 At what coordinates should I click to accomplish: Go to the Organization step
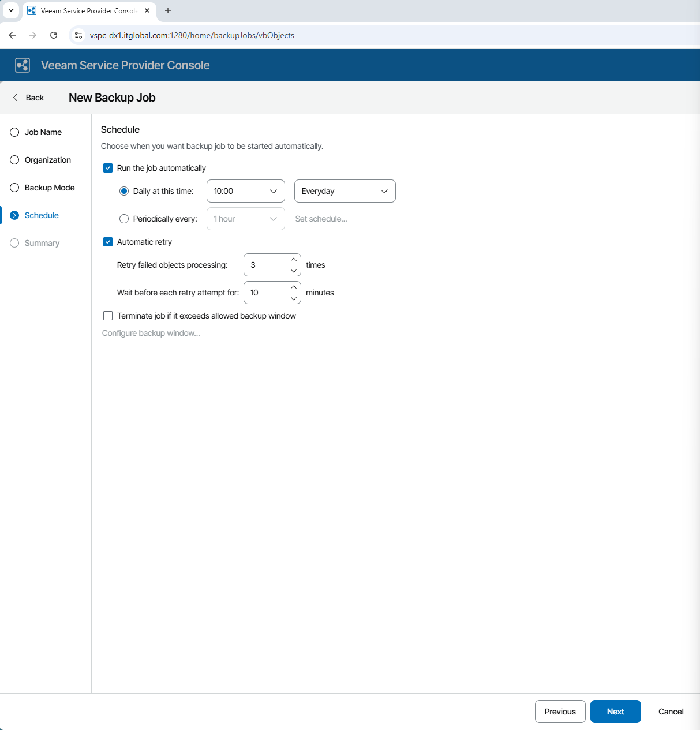40,160
